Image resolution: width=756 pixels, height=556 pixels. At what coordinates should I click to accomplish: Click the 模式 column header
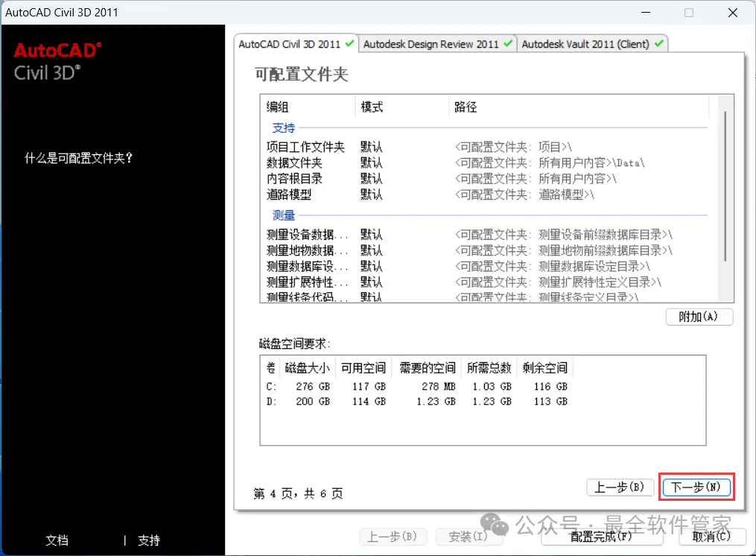403,107
